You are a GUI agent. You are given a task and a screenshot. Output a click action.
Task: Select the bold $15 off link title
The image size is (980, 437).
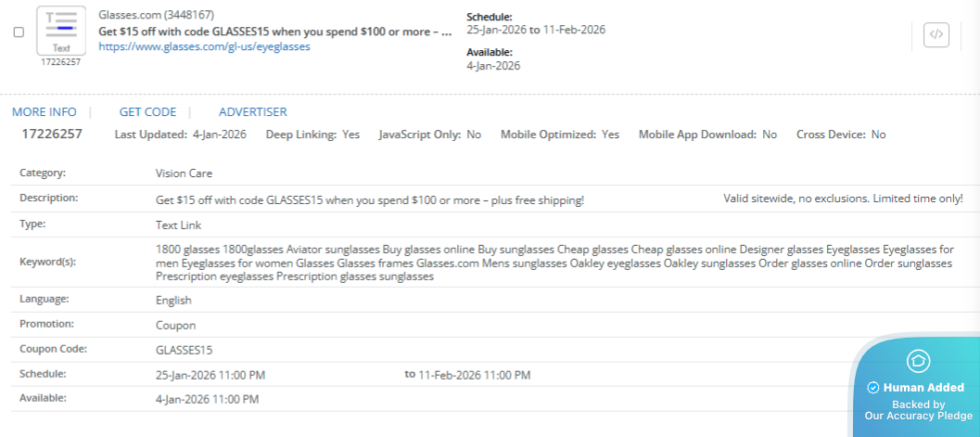274,31
